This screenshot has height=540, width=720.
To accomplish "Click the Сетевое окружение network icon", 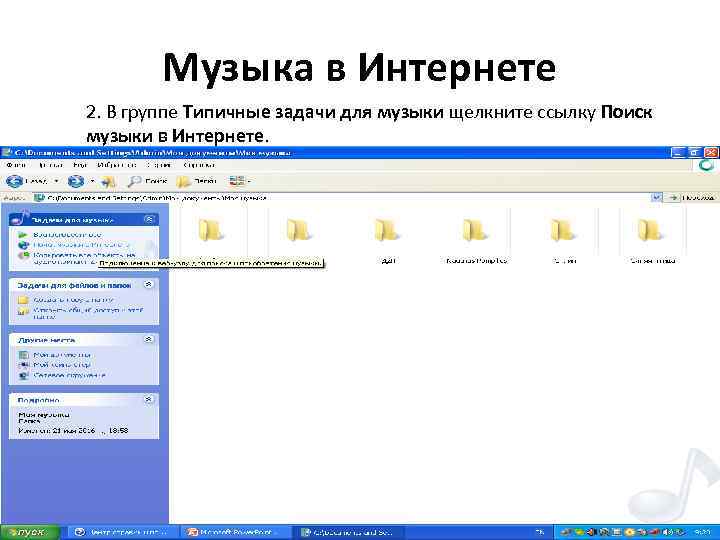I will [23, 376].
